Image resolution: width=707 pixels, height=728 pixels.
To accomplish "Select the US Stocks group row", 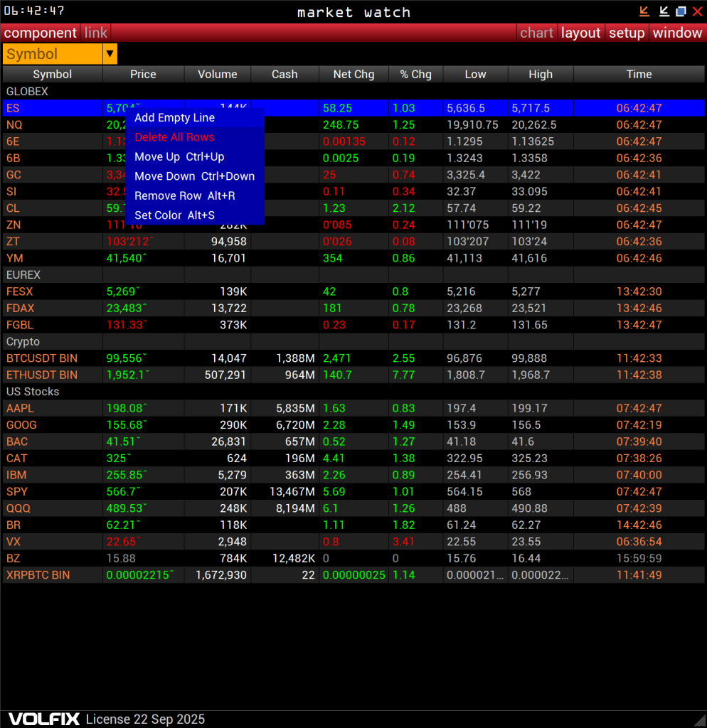I will click(353, 392).
